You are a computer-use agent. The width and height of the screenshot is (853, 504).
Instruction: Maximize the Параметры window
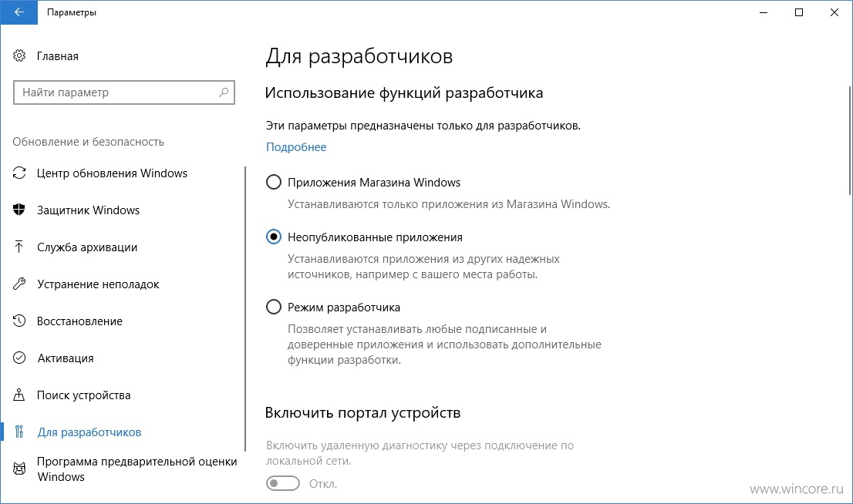[799, 12]
